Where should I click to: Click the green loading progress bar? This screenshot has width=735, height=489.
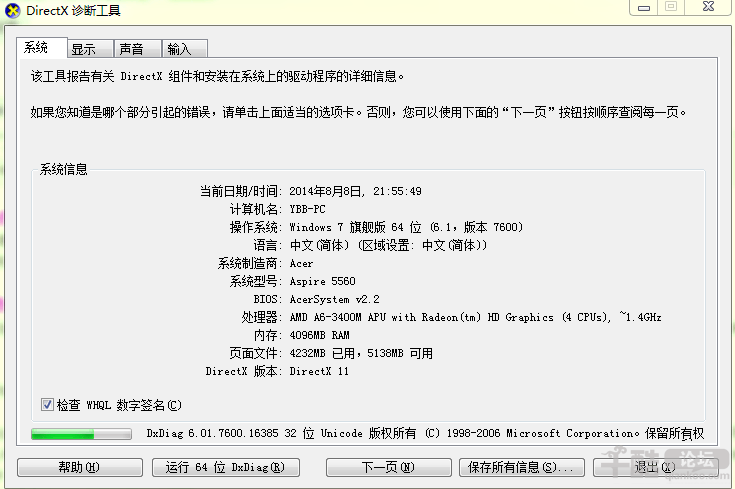[81, 434]
